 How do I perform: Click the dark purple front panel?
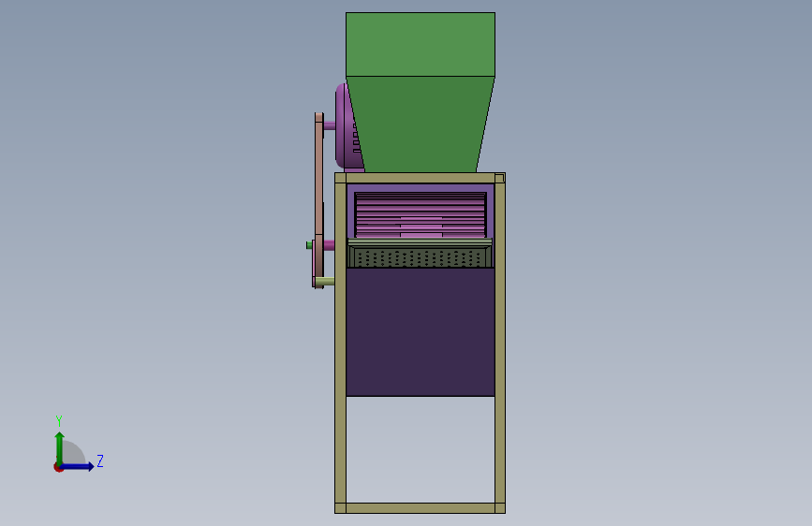[x=420, y=332]
